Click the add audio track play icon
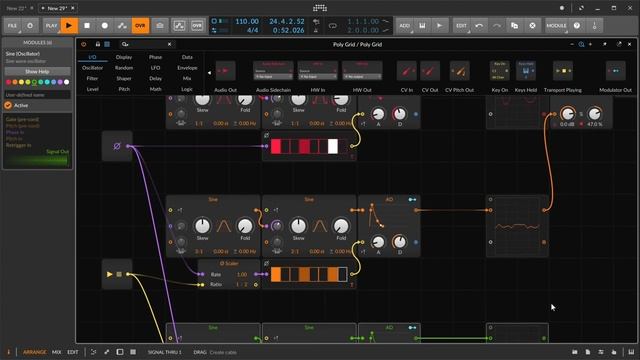Screen dimensions: 640x360 440,25
